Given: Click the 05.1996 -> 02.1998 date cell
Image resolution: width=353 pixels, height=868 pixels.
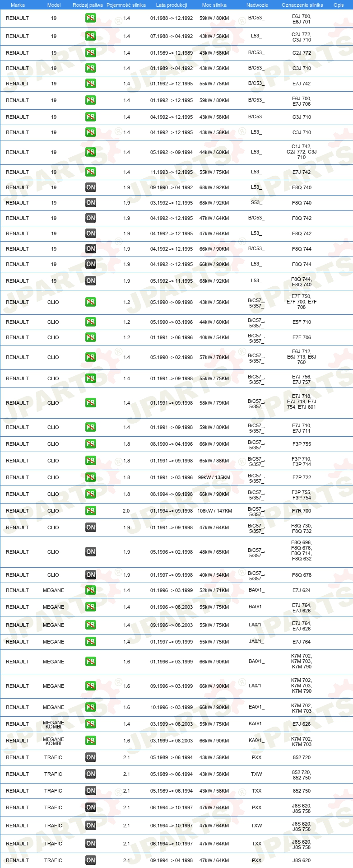Looking at the screenshot, I should click(x=172, y=552).
